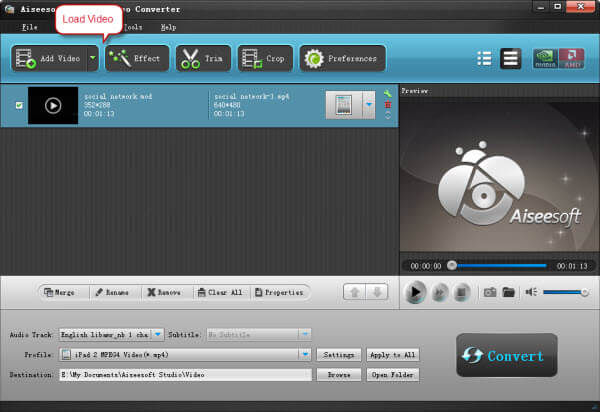
Task: Move item down with the down arrow
Action: (377, 292)
